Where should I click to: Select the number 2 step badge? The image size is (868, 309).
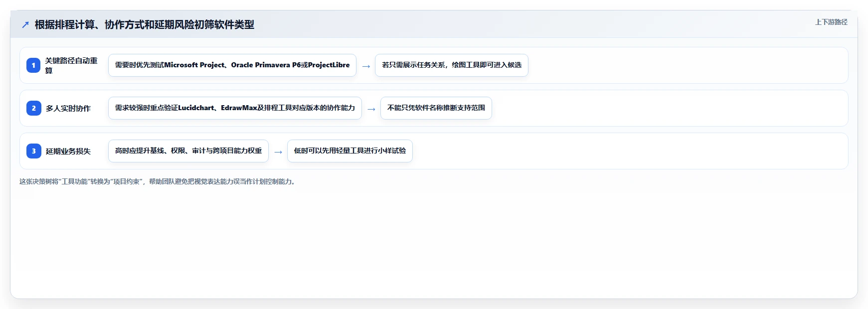click(33, 108)
